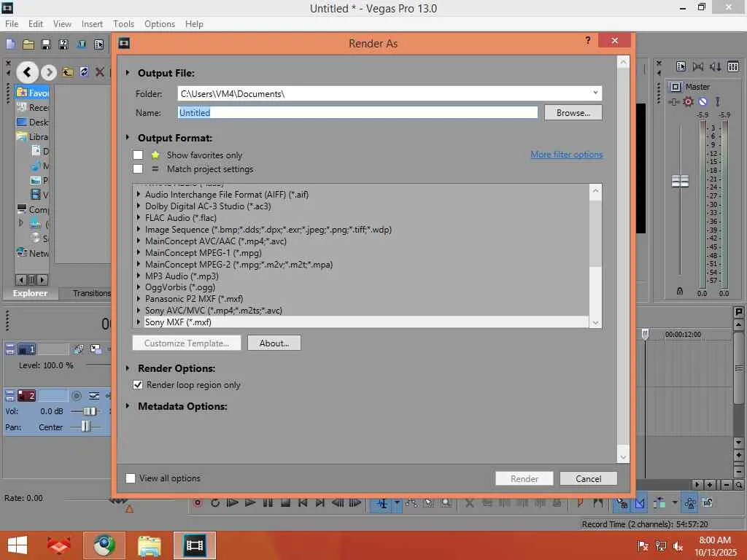The image size is (747, 560).
Task: Toggle loop playback in transport bar
Action: pos(215,502)
